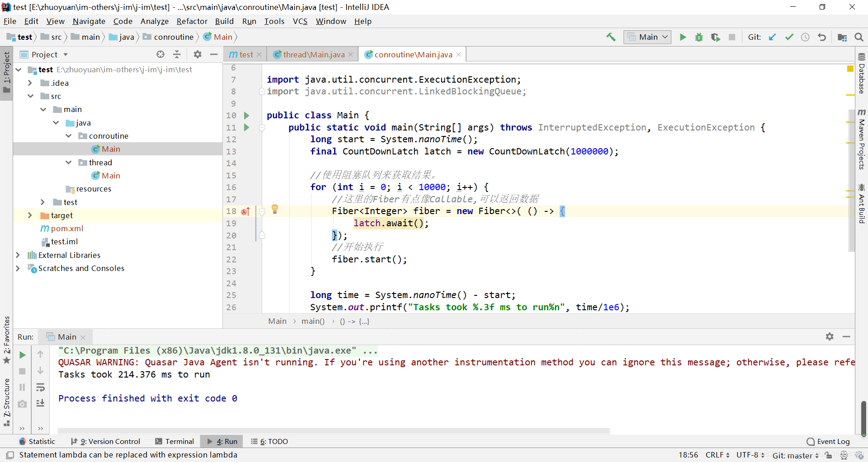868x462 pixels.
Task: Click CRLF line separator selector
Action: [717, 455]
